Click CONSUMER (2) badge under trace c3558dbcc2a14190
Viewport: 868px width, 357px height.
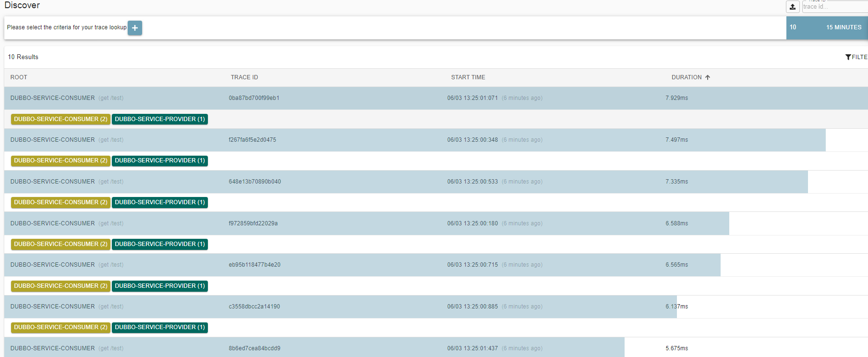(60, 327)
